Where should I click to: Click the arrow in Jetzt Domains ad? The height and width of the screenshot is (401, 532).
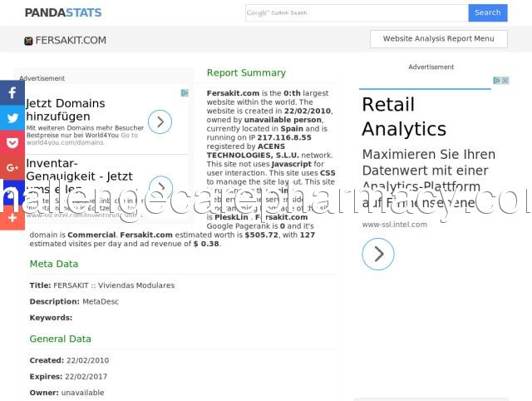160,121
